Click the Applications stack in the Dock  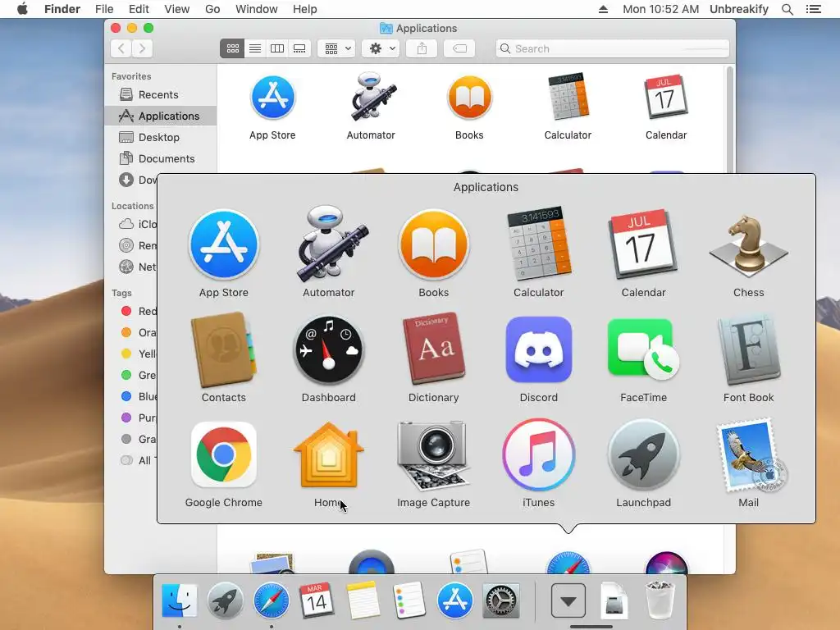tap(568, 600)
